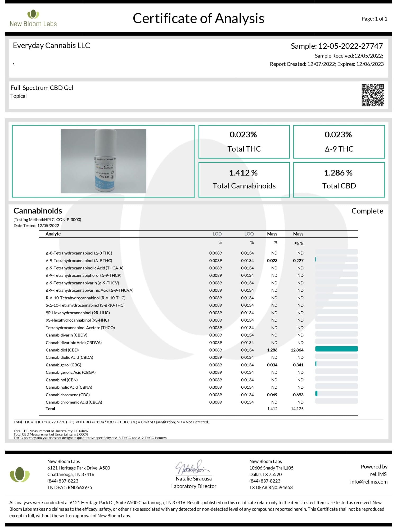
Task: Click the 'Cannabinoids' section heading
Action: (38, 211)
